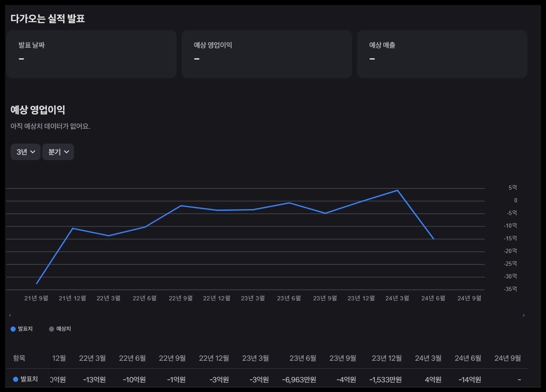Toggle the 발표치 legend item
This screenshot has width=546, height=392.
[22, 329]
